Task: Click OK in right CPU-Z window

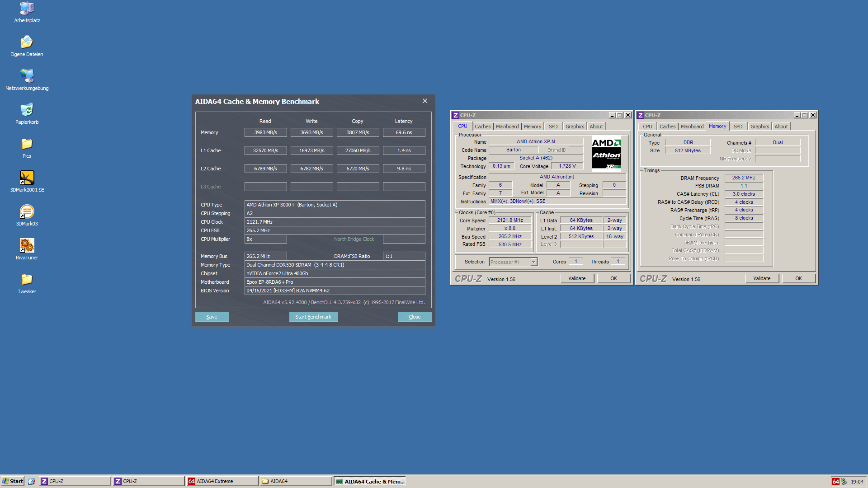Action: click(x=798, y=278)
